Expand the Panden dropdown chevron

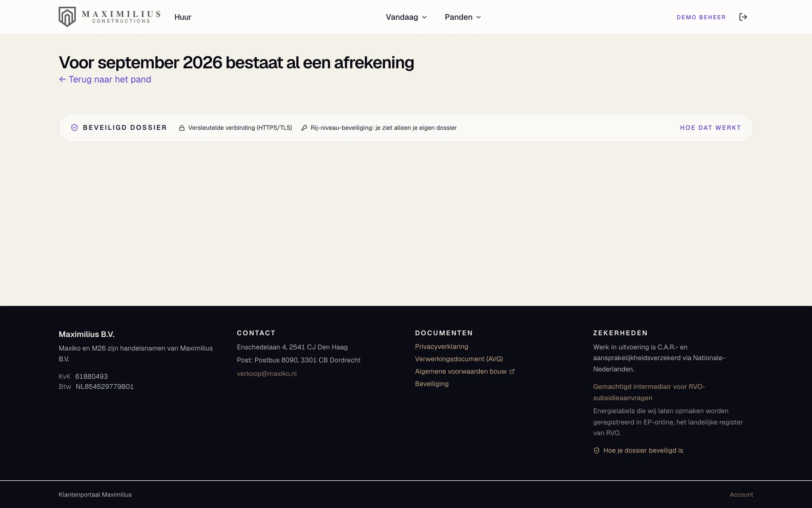click(x=478, y=17)
